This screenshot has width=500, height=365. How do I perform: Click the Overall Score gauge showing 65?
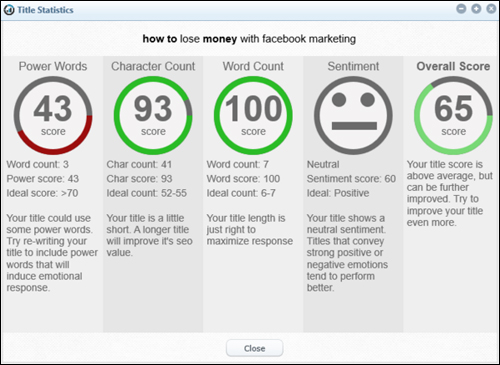(453, 115)
